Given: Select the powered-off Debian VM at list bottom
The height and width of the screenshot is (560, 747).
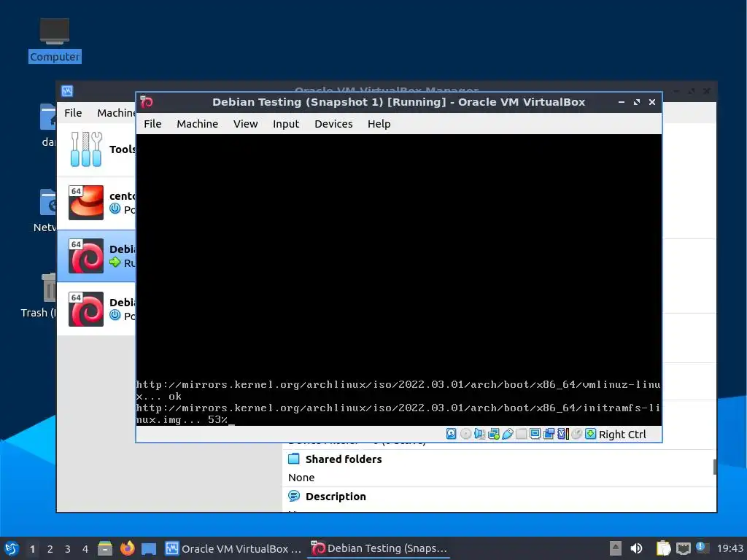Looking at the screenshot, I should click(x=96, y=309).
